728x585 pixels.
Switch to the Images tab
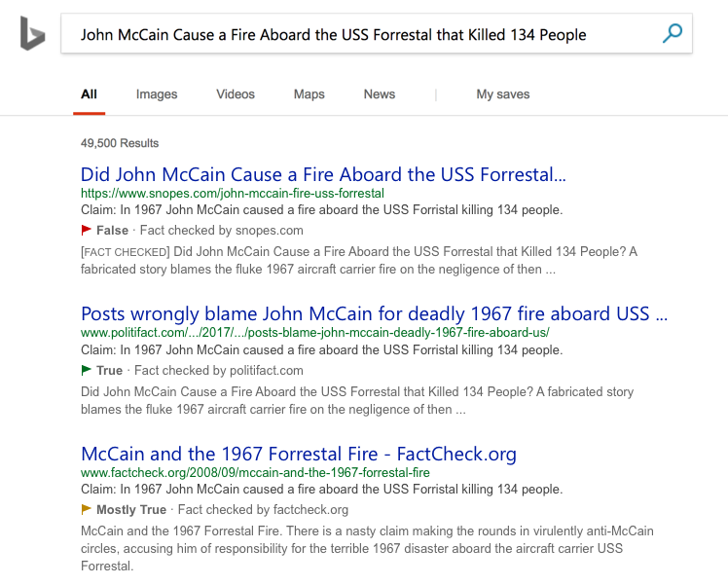[x=157, y=94]
